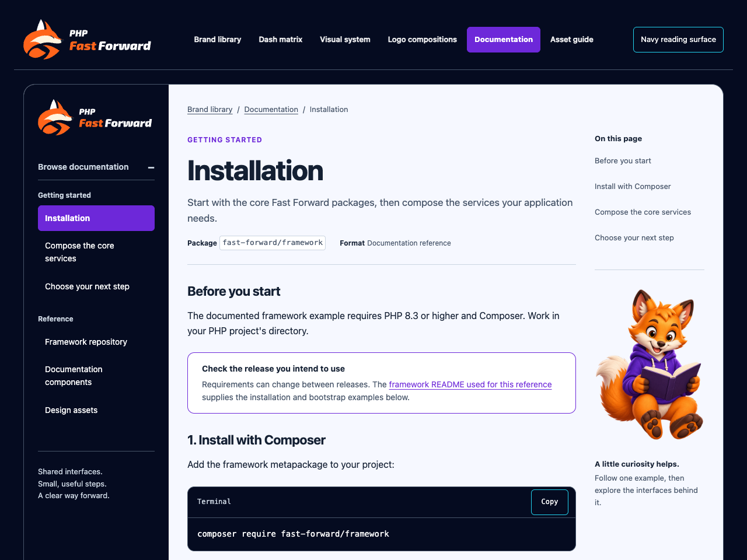The height and width of the screenshot is (560, 747).
Task: Click the 1. Install with Composer heading
Action: click(x=256, y=440)
